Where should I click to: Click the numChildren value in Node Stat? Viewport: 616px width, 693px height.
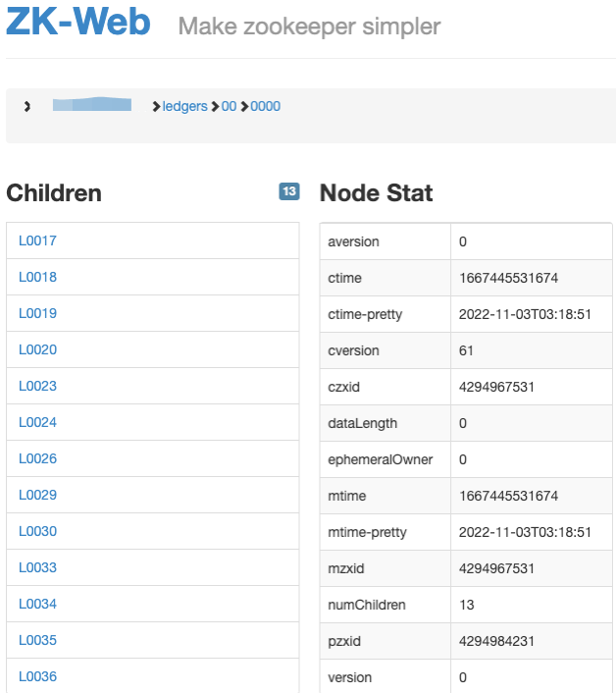tap(467, 605)
